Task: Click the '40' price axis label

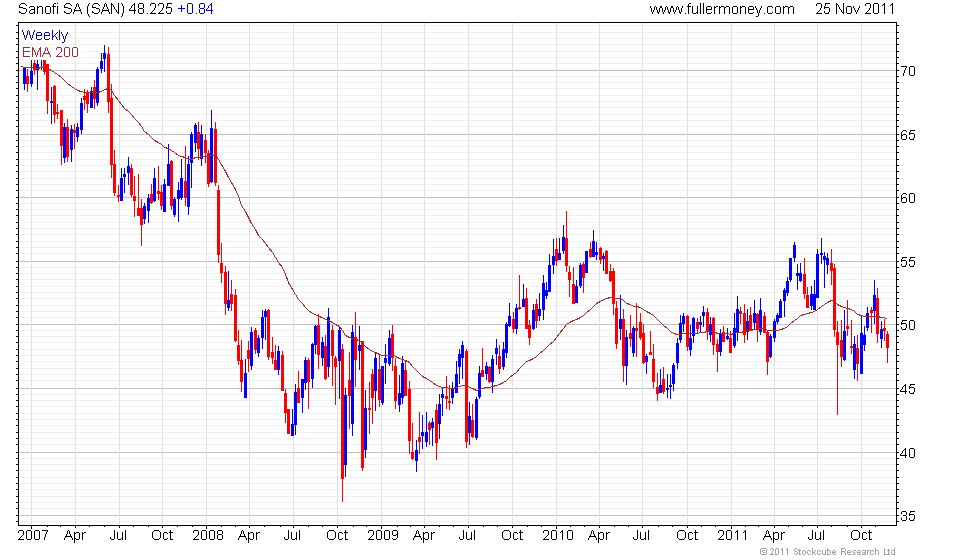Action: 908,452
